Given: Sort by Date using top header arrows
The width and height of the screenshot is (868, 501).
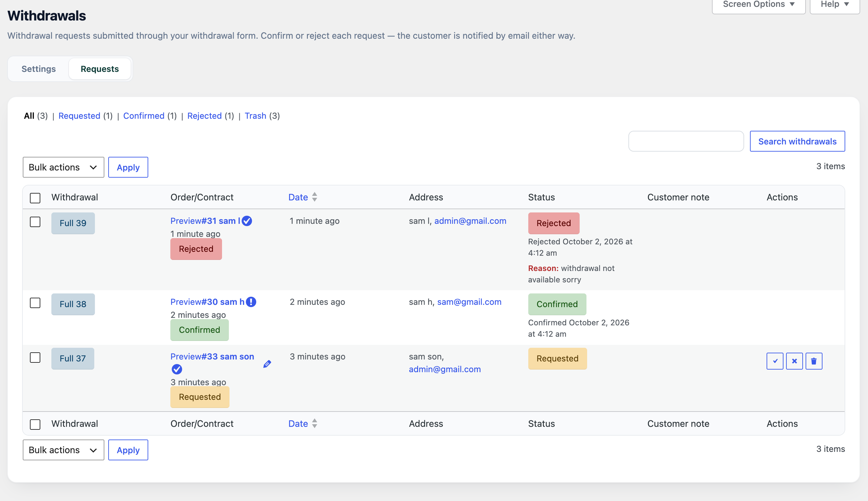Looking at the screenshot, I should [315, 197].
